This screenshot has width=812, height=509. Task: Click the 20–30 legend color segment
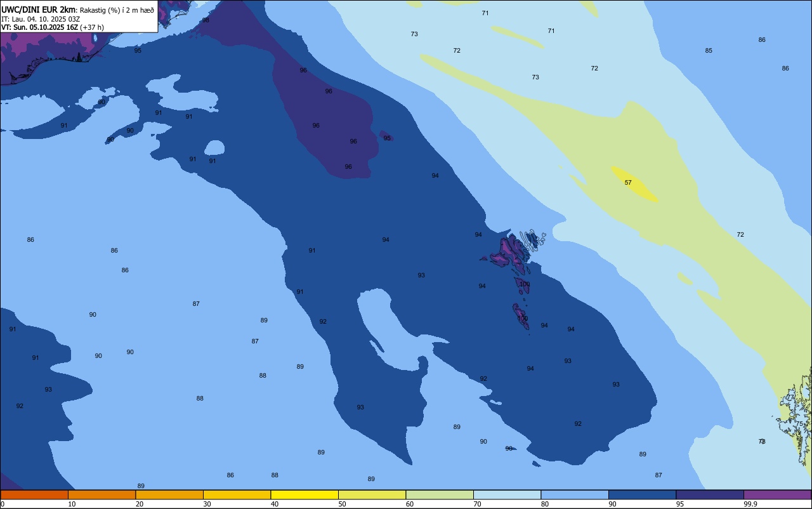coord(169,494)
